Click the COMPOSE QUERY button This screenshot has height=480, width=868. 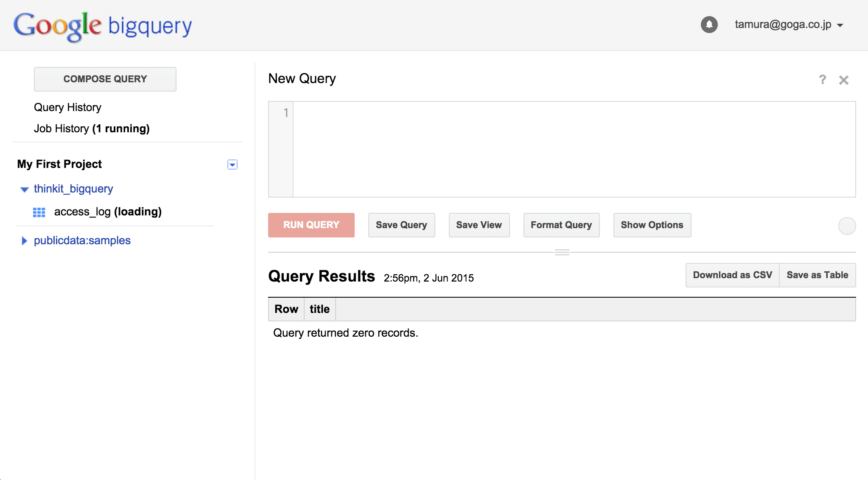(x=105, y=79)
